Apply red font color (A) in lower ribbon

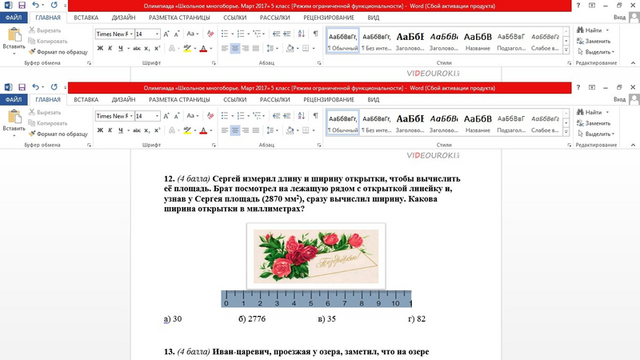203,130
